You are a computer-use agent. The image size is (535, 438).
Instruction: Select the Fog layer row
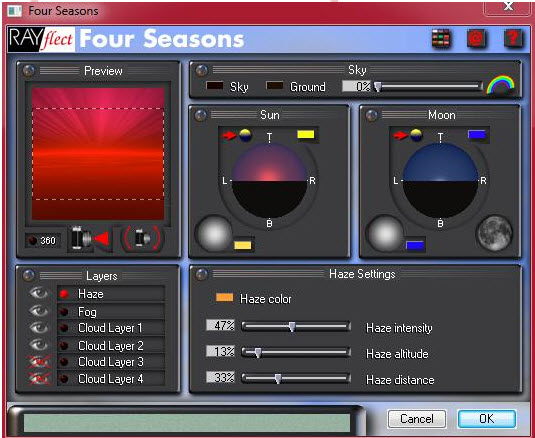pos(111,311)
